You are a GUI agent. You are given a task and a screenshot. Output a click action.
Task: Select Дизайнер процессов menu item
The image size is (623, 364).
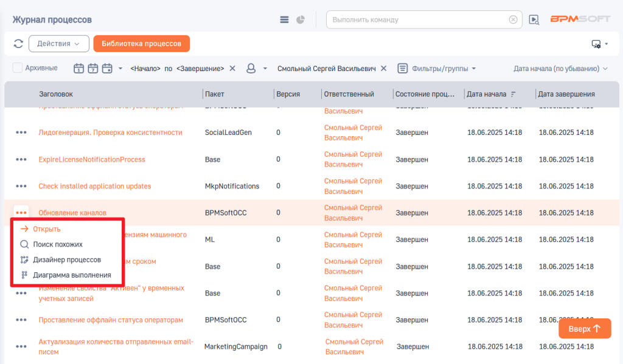tap(68, 259)
